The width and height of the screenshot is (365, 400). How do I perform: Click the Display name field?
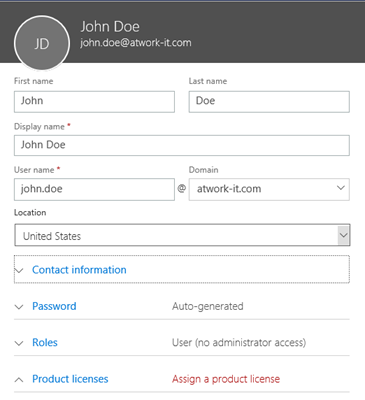tap(182, 145)
